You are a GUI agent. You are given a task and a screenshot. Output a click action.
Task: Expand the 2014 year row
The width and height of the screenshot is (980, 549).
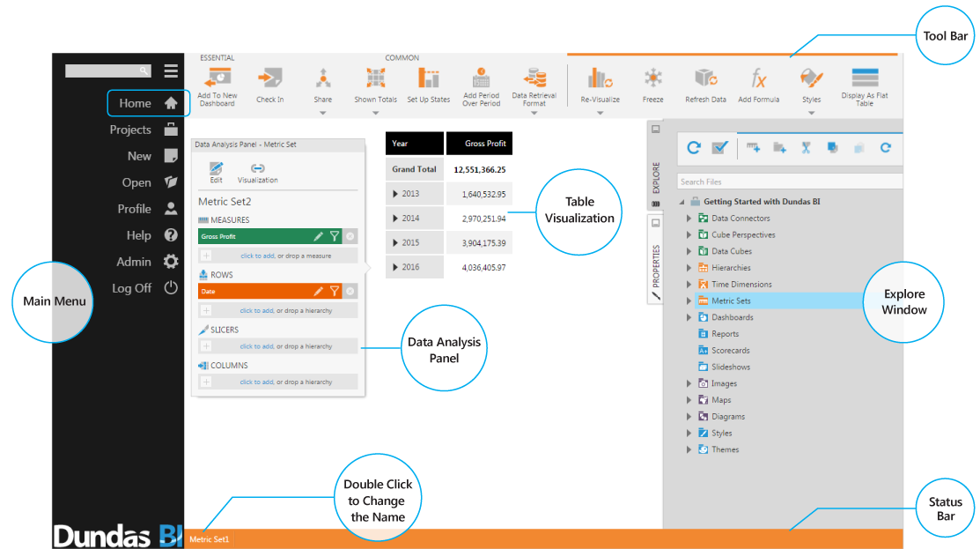point(395,219)
